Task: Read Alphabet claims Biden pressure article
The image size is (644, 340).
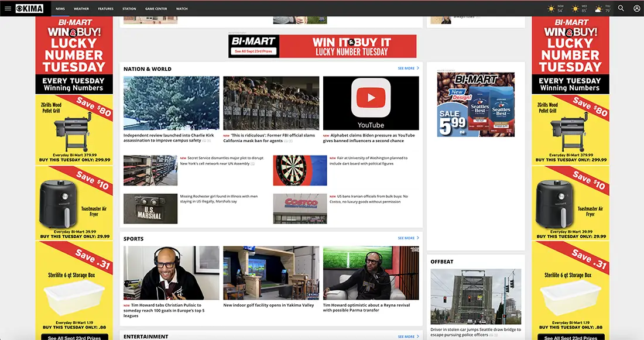Action: tap(369, 138)
